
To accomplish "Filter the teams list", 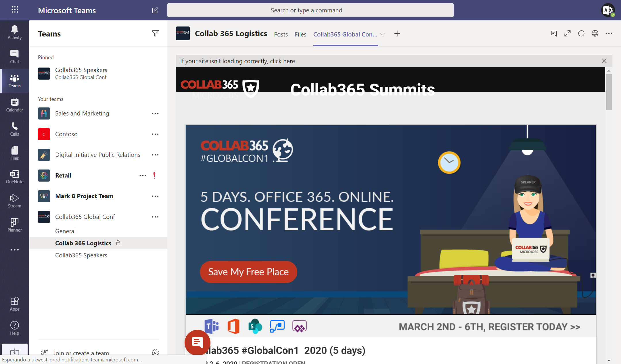I will 155,34.
